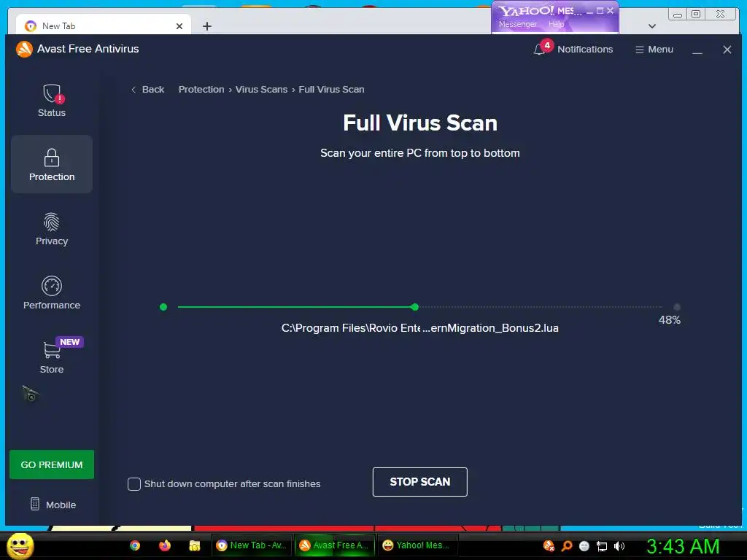Click the Protection breadcrumb link

pyautogui.click(x=201, y=90)
